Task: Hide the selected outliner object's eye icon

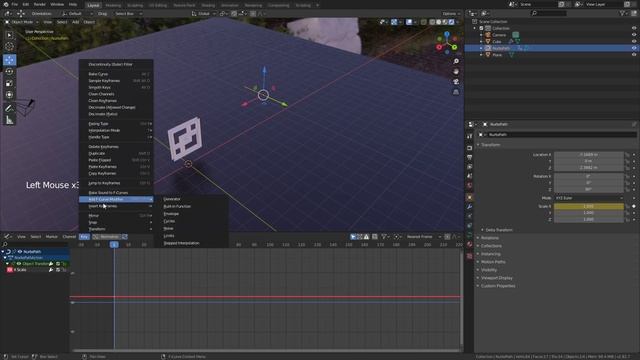Action: tap(634, 48)
